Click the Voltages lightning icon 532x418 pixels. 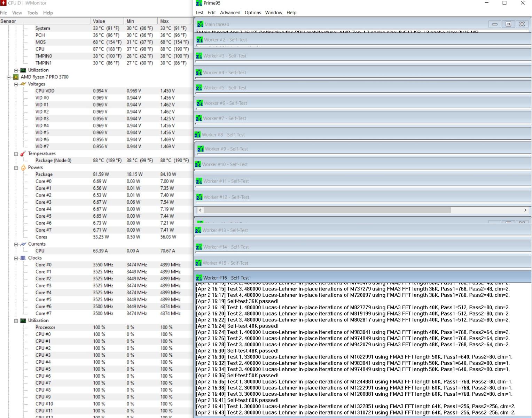tap(23, 84)
